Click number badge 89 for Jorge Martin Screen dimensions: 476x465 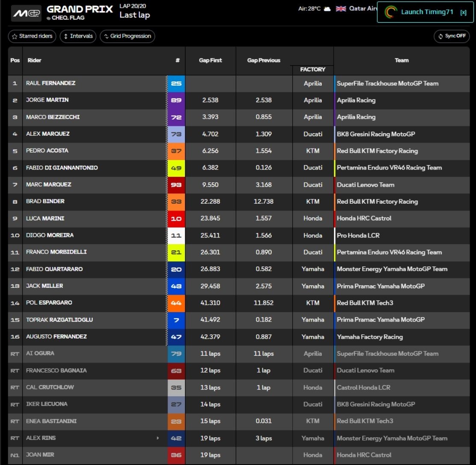pos(176,100)
